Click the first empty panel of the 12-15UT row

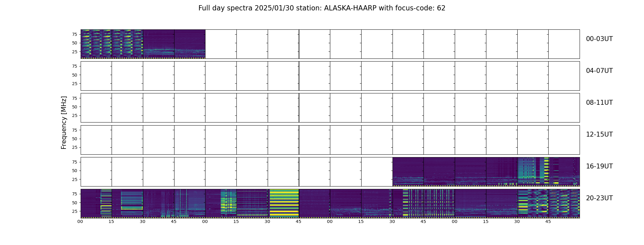pos(96,140)
